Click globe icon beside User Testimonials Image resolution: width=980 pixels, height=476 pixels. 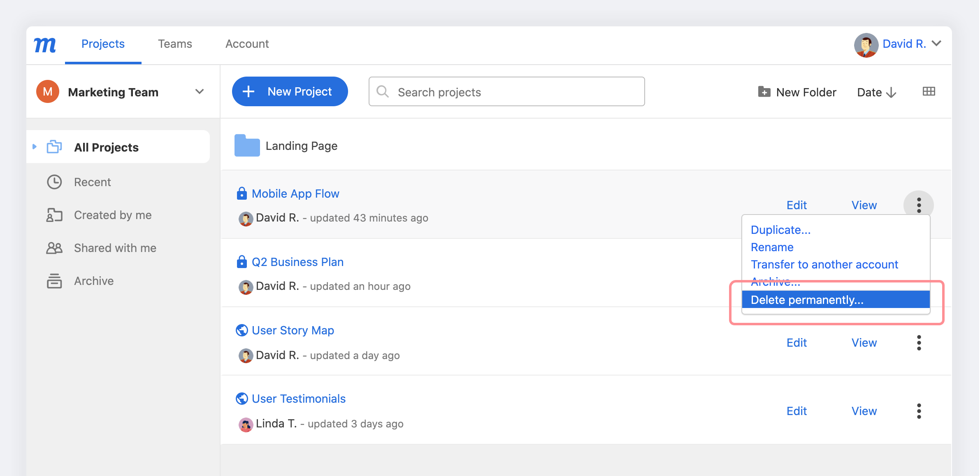tap(242, 399)
